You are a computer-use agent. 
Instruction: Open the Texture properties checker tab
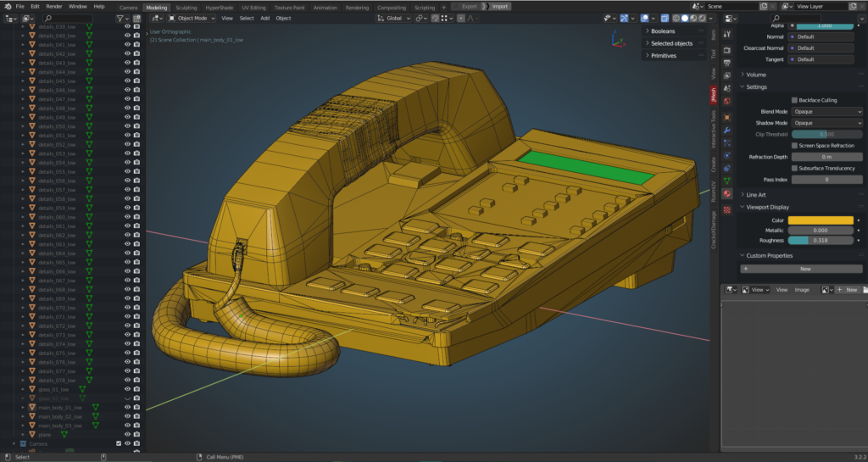point(726,209)
